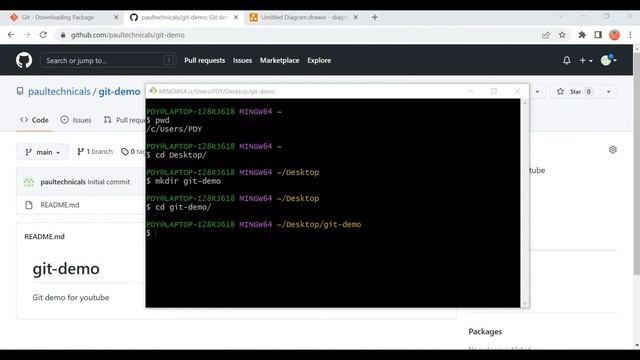Open the plus create-new menu in GitHub header

tap(586, 60)
